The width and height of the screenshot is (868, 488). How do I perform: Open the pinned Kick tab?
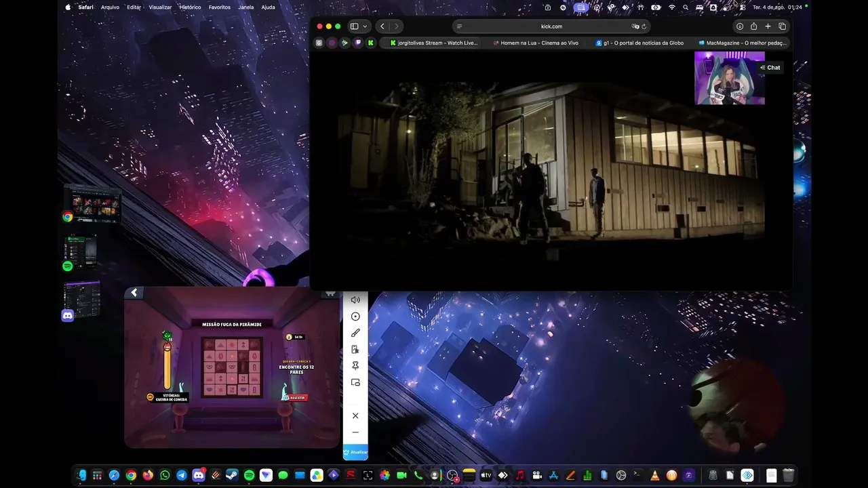370,43
